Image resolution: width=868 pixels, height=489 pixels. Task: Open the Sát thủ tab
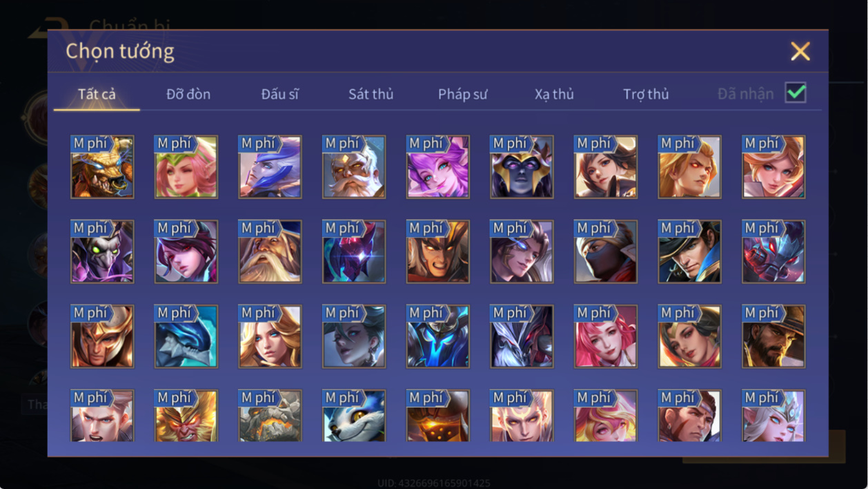pyautogui.click(x=371, y=94)
